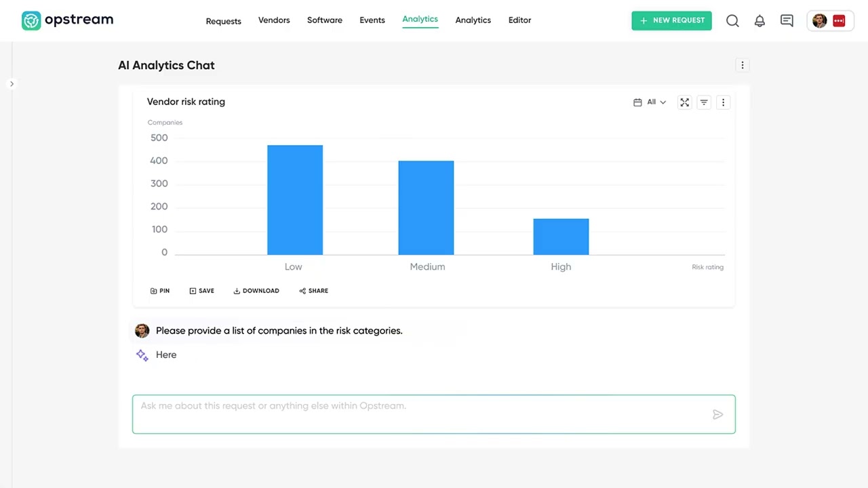Viewport: 868px width, 488px height.
Task: Open the messages chat icon
Action: tap(787, 21)
